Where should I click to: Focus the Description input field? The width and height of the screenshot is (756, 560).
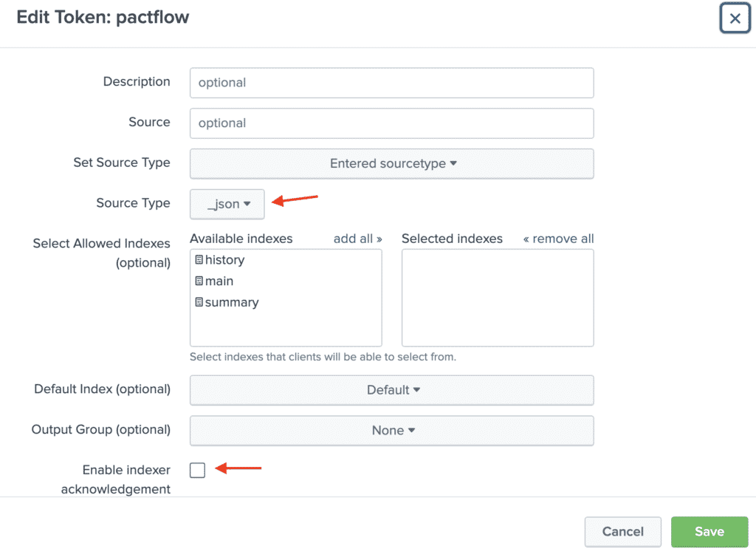coord(392,83)
